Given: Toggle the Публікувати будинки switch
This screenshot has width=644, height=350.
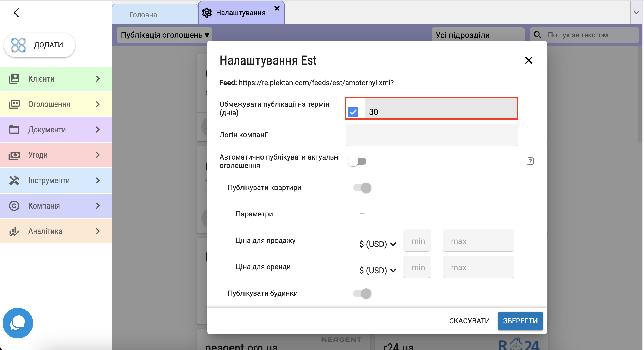Looking at the screenshot, I should pos(362,293).
